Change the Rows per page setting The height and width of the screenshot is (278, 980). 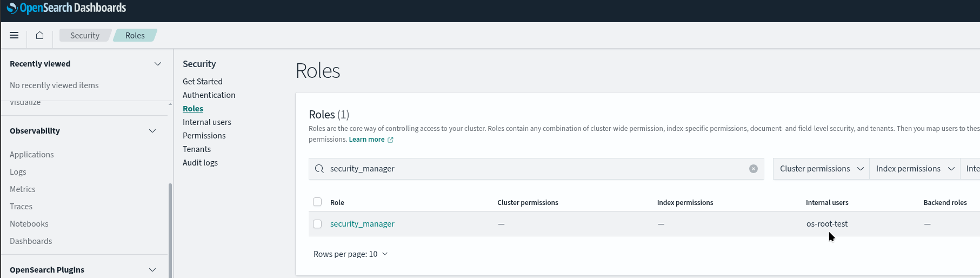click(351, 254)
